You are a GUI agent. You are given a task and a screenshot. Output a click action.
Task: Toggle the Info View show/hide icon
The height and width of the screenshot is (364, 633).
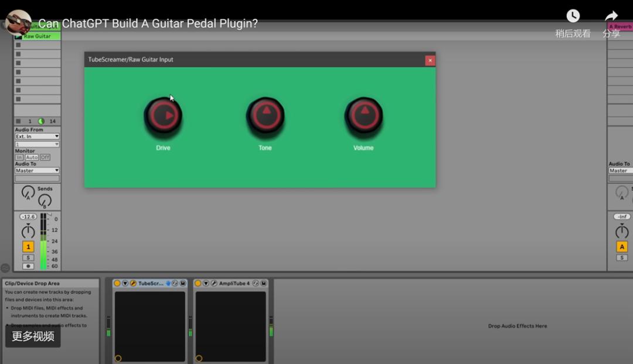(x=5, y=268)
